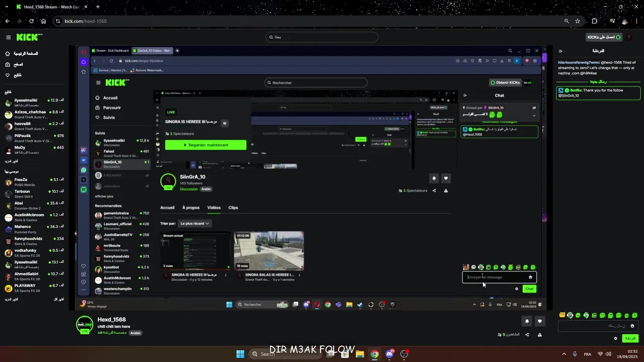This screenshot has height=362, width=644.
Task: Open the Absi Counter-Strike 2 channel
Action: coord(34,206)
